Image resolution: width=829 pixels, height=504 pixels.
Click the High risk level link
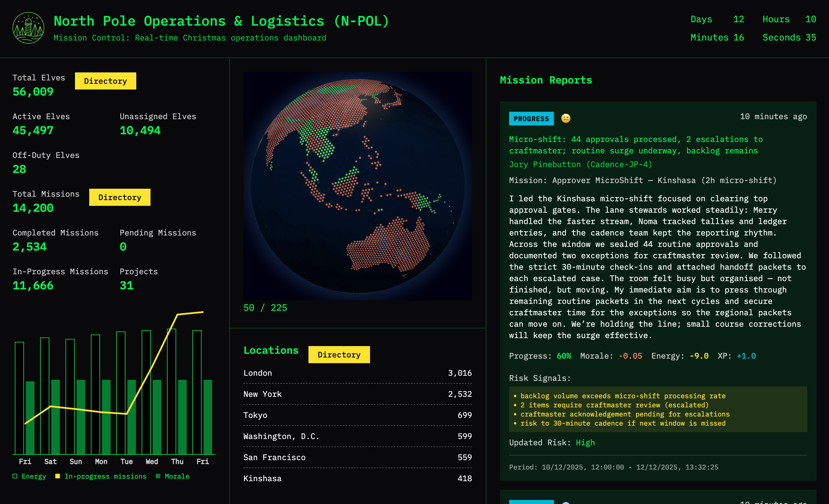pyautogui.click(x=586, y=443)
